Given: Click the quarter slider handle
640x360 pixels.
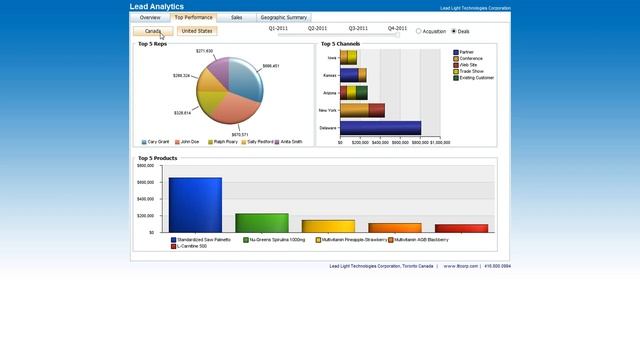Looking at the screenshot, I should coord(398,35).
